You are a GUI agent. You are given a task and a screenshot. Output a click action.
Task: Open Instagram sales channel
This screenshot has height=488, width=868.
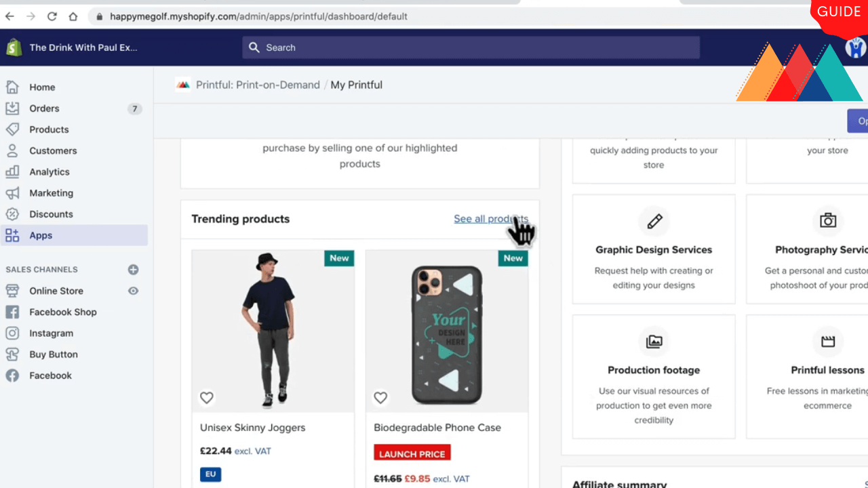coord(51,333)
